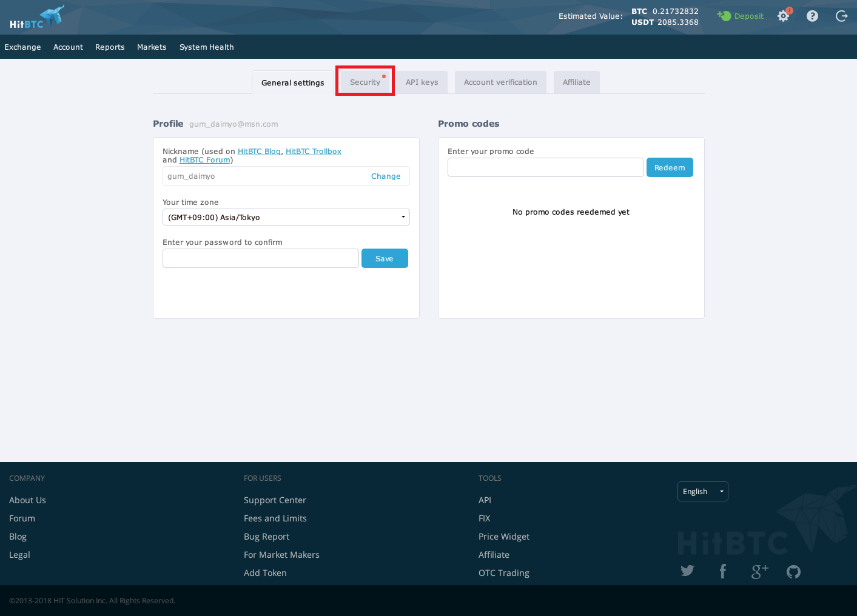
Task: Open Add Token footer link
Action: click(265, 573)
